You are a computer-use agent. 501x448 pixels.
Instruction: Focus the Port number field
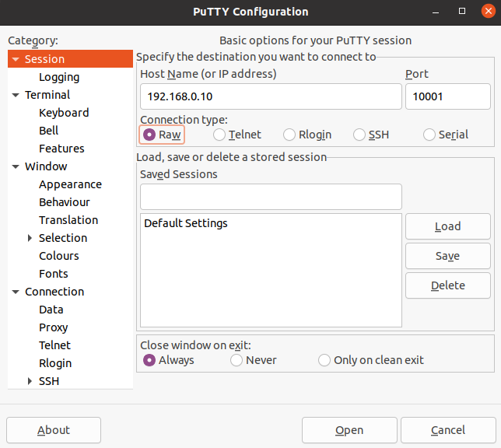coord(447,97)
